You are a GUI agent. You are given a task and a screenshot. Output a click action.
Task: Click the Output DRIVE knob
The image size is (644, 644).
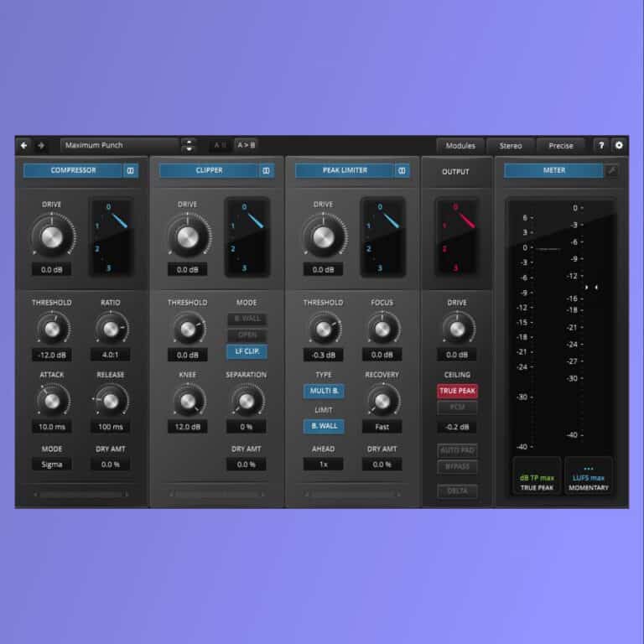458,329
